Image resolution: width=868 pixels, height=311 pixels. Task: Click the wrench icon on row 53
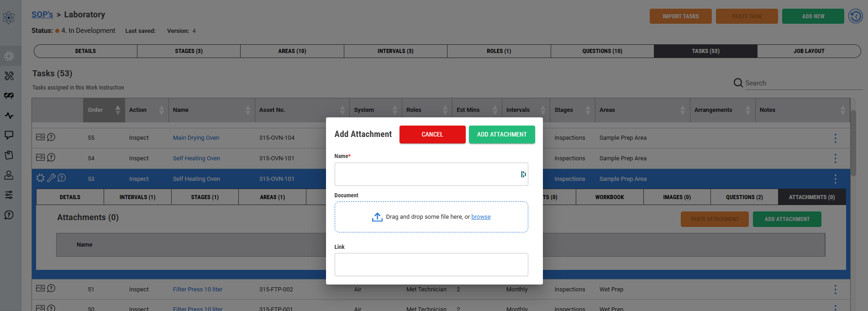coord(51,178)
